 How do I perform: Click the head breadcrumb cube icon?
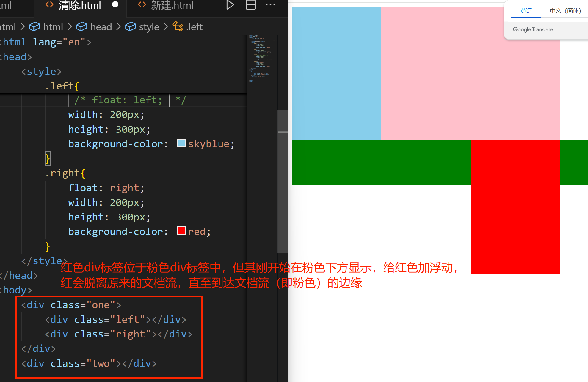(81, 27)
